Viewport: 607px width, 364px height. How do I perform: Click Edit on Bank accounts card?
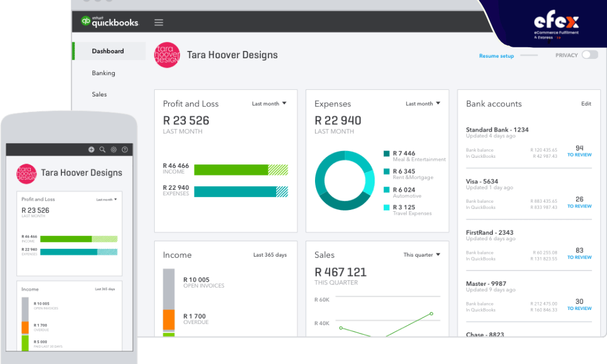[x=586, y=104]
